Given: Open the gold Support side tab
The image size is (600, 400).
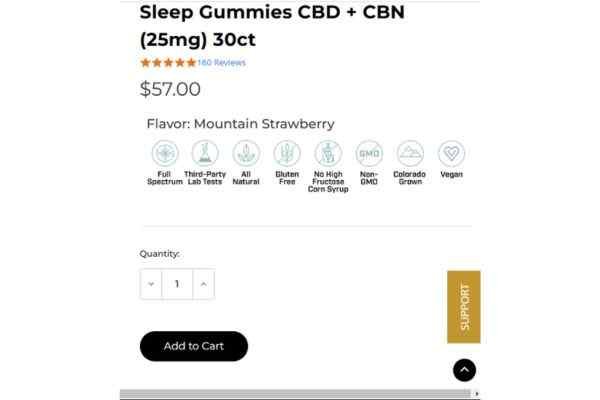Looking at the screenshot, I should [463, 307].
